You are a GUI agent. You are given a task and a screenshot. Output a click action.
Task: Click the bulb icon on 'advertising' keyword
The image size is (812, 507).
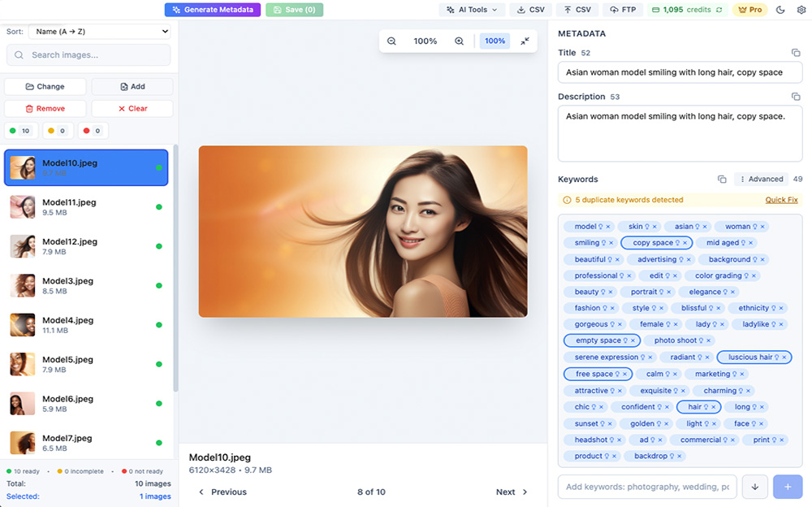(681, 259)
